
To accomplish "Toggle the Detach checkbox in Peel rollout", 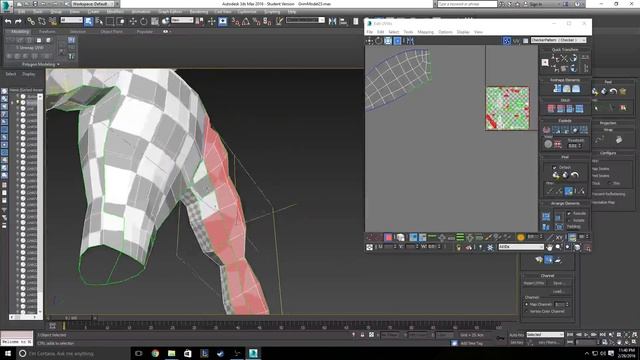I will coord(554,167).
